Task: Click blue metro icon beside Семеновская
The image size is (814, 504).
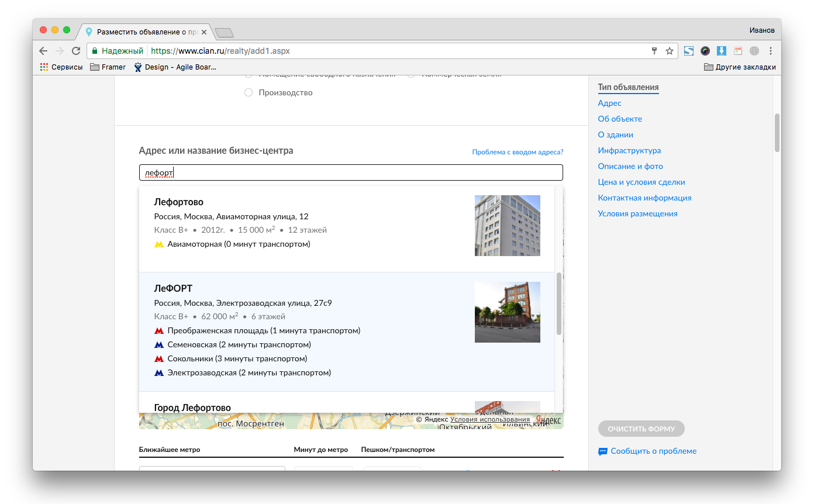Action: coord(158,345)
